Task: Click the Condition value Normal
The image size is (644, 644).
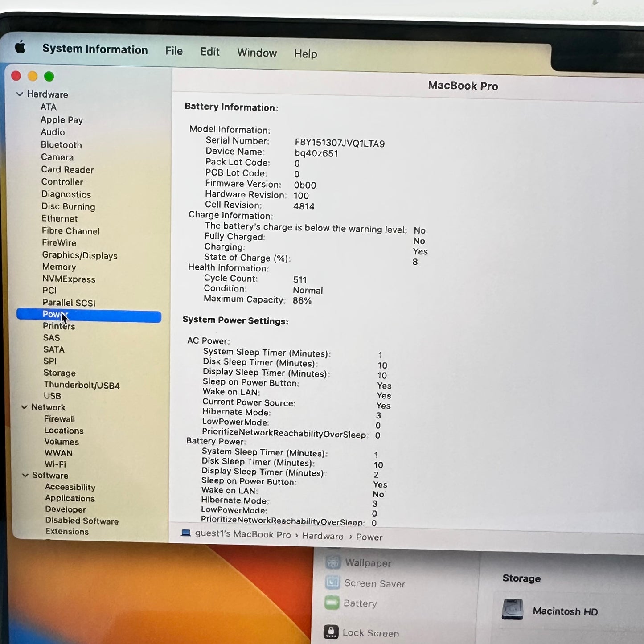Action: coord(308,290)
